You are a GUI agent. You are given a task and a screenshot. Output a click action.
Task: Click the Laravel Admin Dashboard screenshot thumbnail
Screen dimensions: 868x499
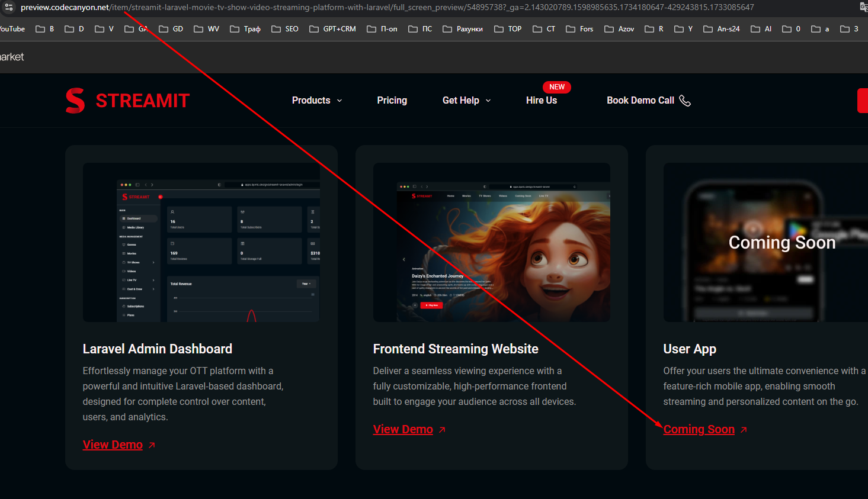201,243
